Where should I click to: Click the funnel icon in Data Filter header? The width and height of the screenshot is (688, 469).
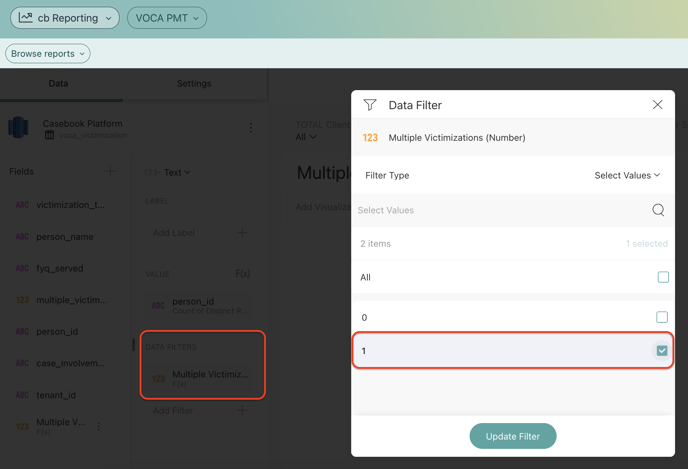coord(370,105)
